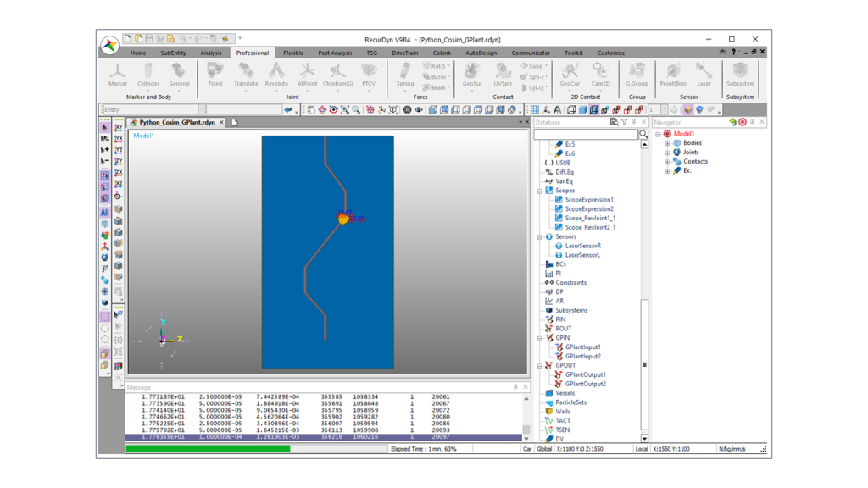Viewport: 868px width, 488px height.
Task: Collapse the Scopes tree node
Action: 540,191
